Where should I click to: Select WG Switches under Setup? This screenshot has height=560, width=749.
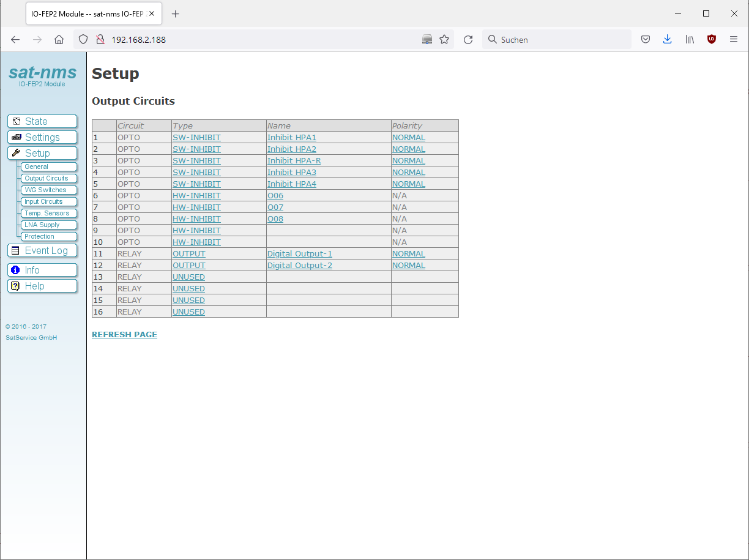[x=45, y=190]
